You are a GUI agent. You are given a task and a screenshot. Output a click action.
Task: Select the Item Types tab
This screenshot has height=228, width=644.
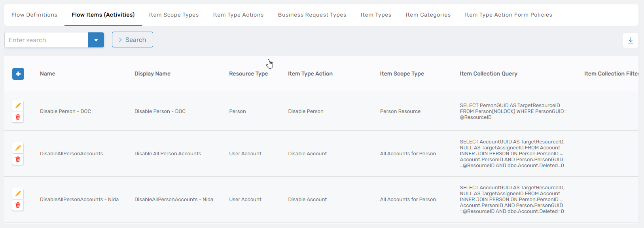pos(376,15)
